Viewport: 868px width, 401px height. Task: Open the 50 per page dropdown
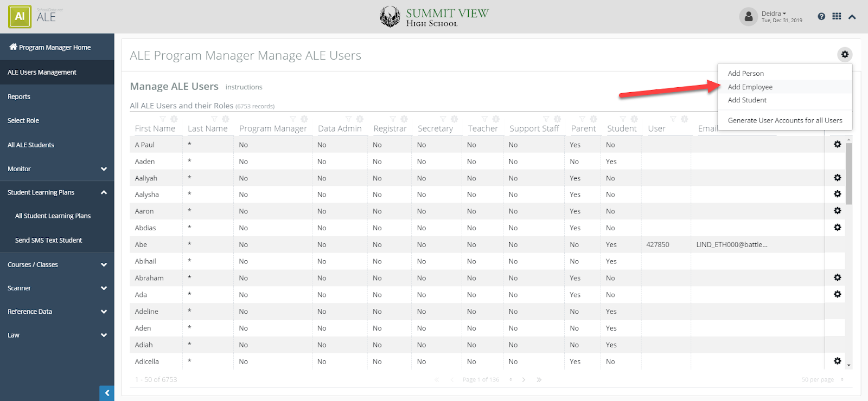coord(822,380)
